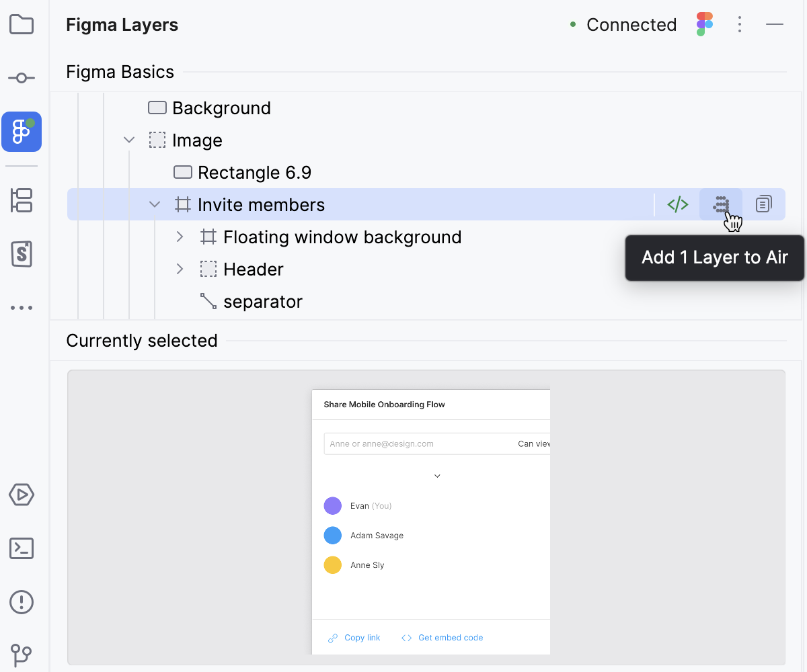Open the Commit tool window icon
The height and width of the screenshot is (672, 807).
tap(22, 79)
